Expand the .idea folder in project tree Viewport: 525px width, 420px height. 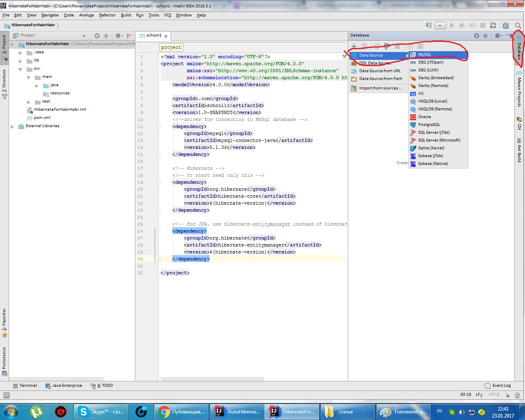pos(21,52)
